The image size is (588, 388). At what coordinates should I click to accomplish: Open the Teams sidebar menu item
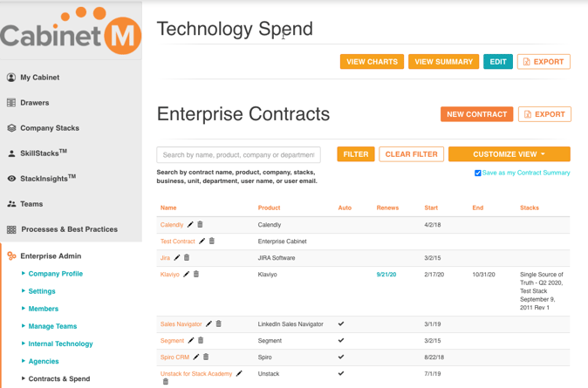pyautogui.click(x=31, y=204)
